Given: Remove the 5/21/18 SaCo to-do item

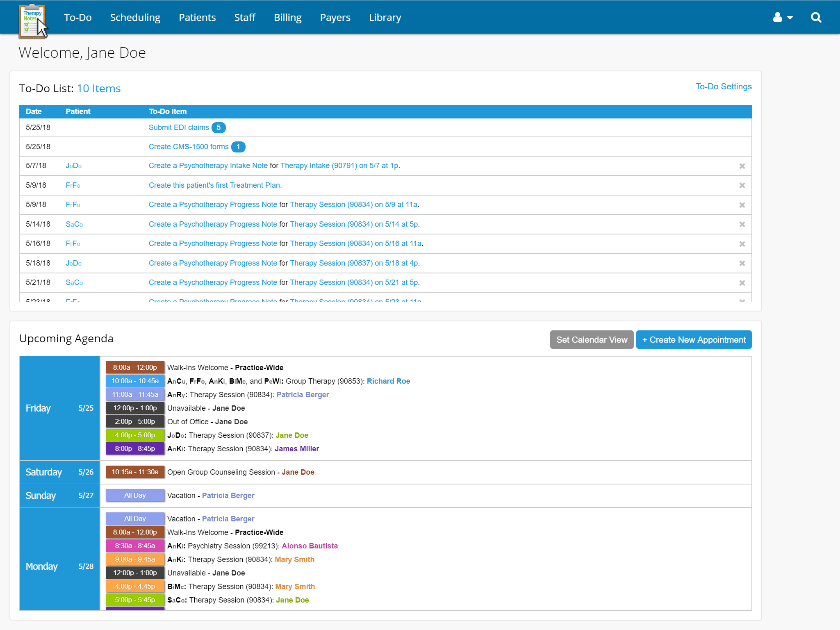Looking at the screenshot, I should [x=742, y=283].
